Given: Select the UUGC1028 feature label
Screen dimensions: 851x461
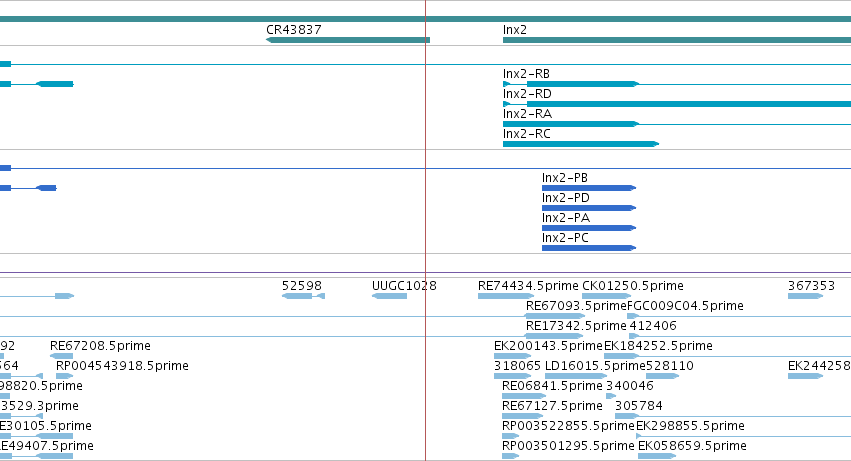Looking at the screenshot, I should (404, 286).
